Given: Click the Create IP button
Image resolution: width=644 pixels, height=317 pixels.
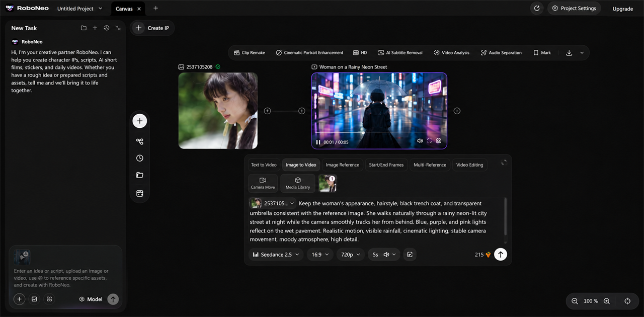Looking at the screenshot, I should 152,28.
